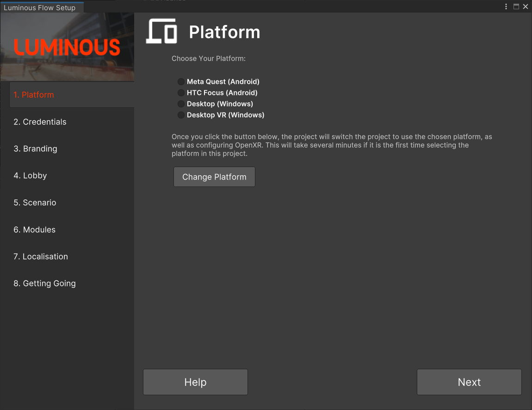Navigate to 3. Branding step
Image resolution: width=532 pixels, height=410 pixels.
tap(36, 149)
